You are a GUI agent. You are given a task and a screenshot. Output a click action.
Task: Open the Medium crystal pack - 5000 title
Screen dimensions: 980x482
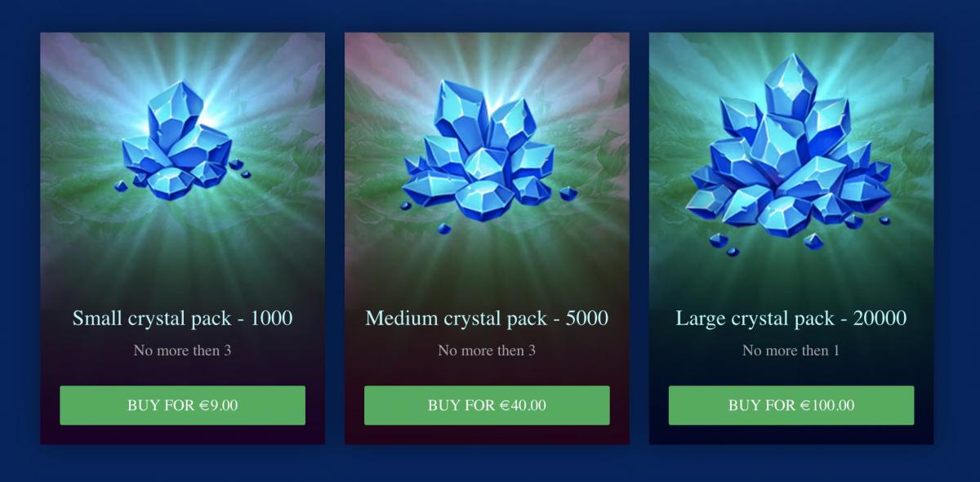(487, 318)
